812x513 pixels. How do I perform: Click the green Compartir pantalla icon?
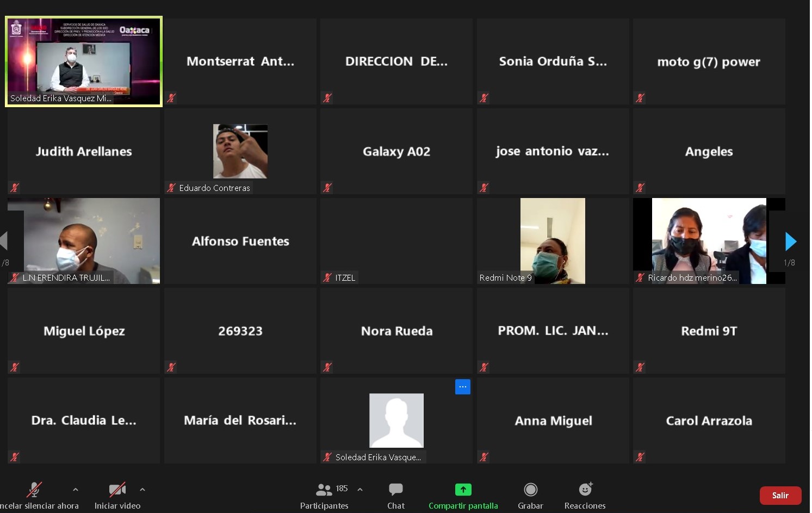463,490
